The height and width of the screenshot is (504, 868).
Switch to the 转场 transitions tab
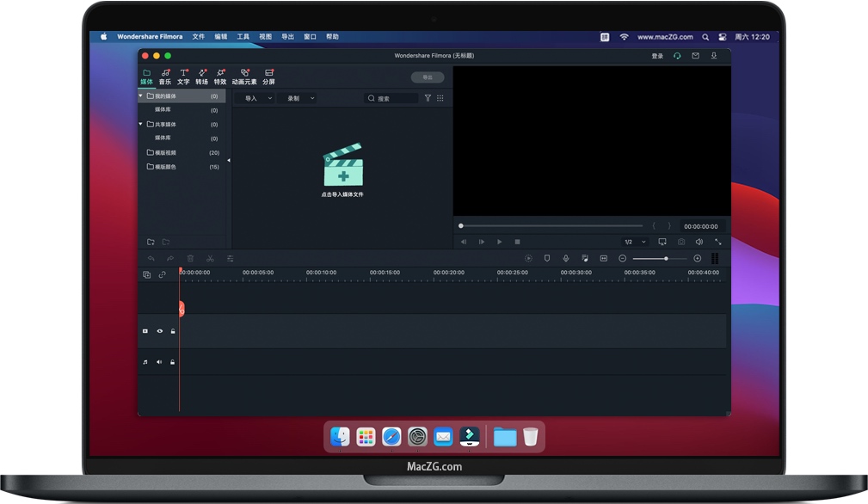[x=201, y=77]
